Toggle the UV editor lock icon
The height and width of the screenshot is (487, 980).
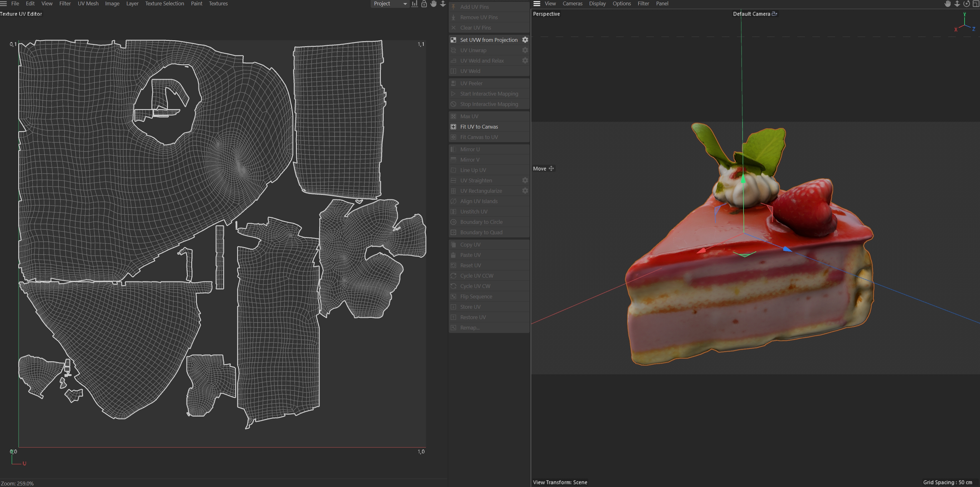click(x=424, y=4)
